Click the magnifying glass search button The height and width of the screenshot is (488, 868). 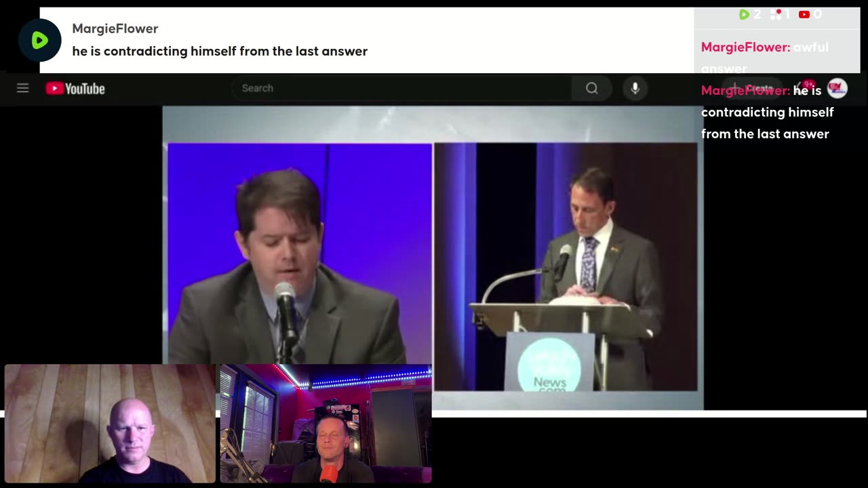(x=592, y=88)
